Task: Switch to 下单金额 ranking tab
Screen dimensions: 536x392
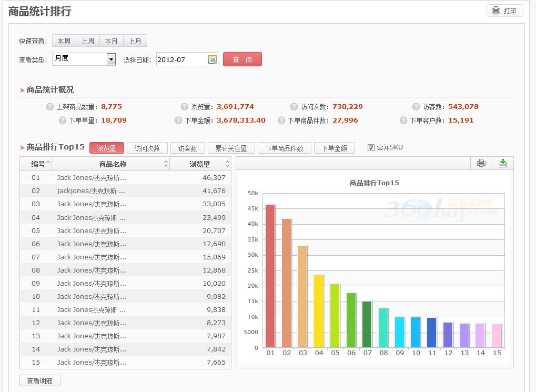Action: [334, 148]
